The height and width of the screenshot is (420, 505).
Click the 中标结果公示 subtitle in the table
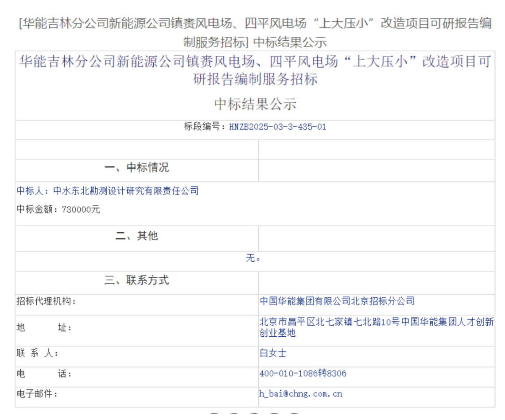pyautogui.click(x=255, y=104)
